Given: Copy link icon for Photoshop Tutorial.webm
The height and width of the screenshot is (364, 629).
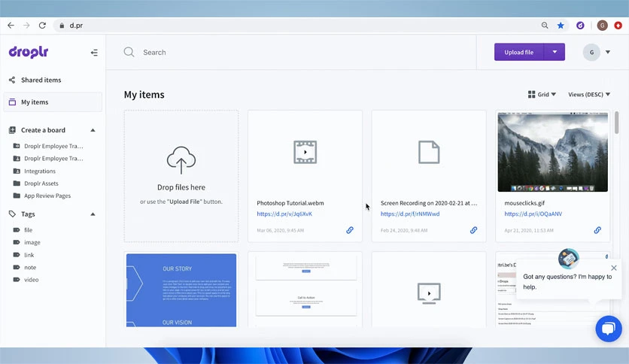Looking at the screenshot, I should [x=350, y=230].
